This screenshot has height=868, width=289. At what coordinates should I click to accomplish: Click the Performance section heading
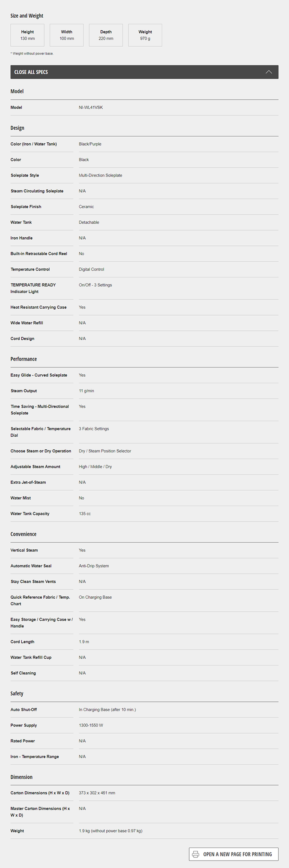[23, 359]
